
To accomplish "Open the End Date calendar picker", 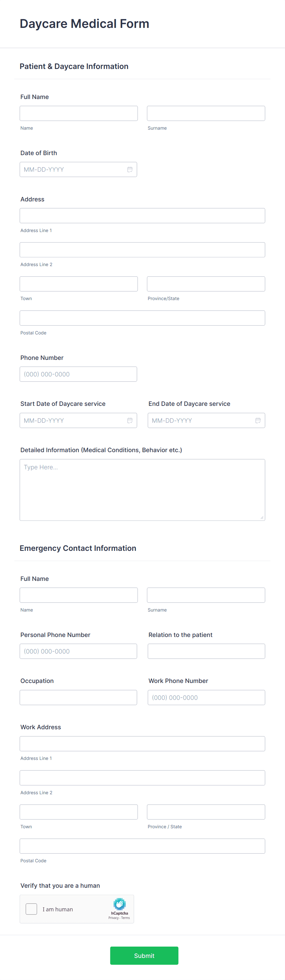I will pos(258,420).
